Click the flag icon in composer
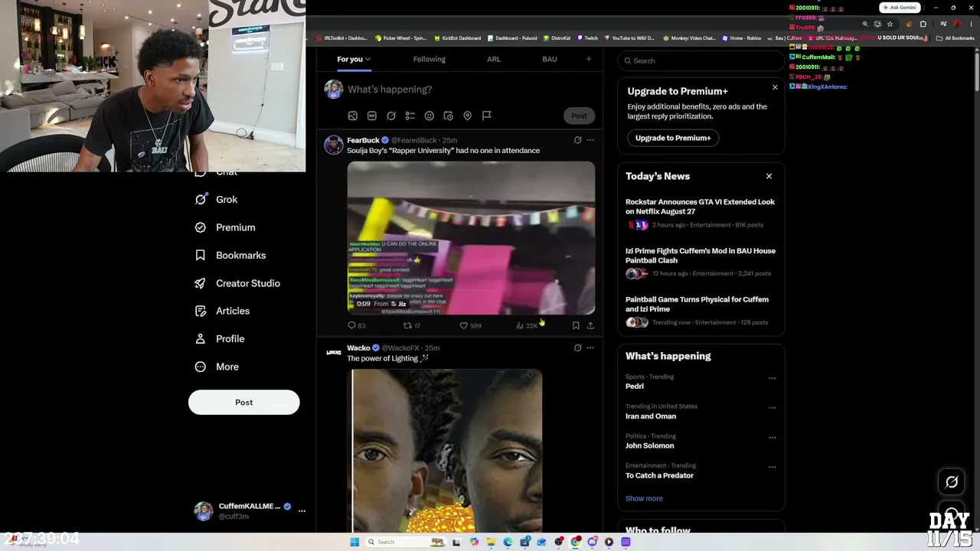The image size is (980, 551). [487, 116]
